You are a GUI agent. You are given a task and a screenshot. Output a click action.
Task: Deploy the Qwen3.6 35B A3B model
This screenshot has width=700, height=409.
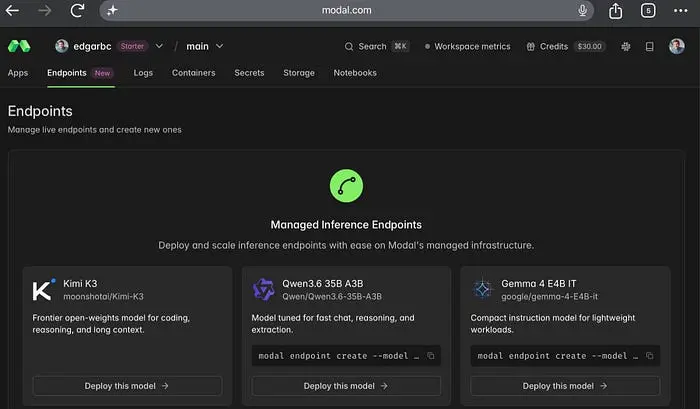(x=346, y=386)
